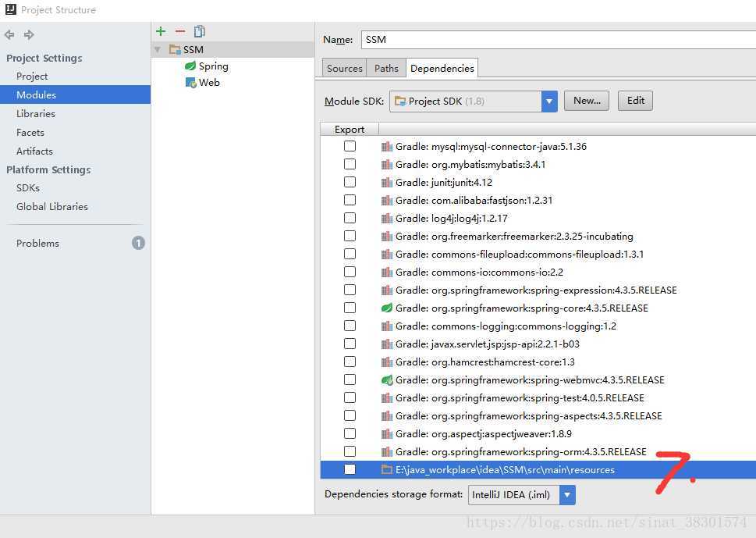This screenshot has width=756, height=538.
Task: Add a new module with plus icon
Action: (x=161, y=31)
